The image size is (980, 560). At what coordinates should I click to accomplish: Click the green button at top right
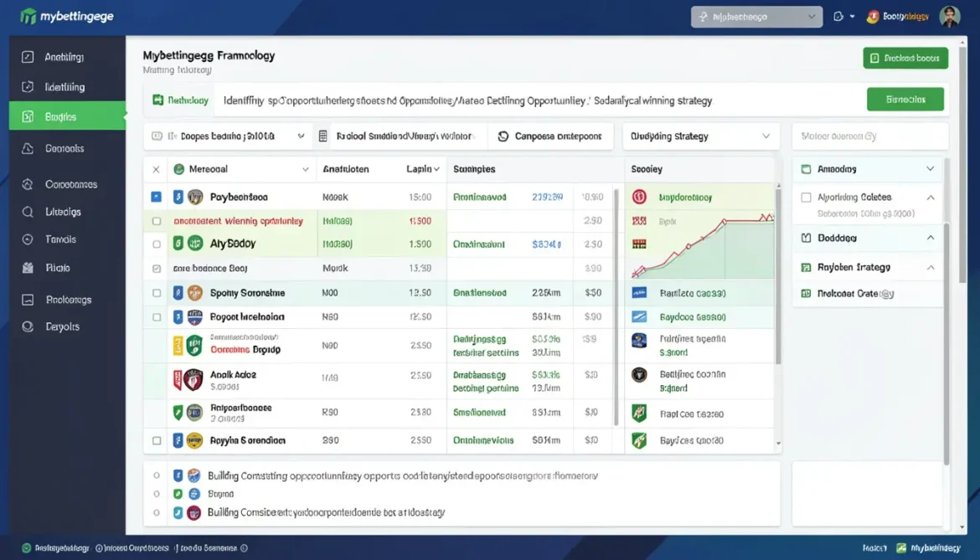(905, 58)
